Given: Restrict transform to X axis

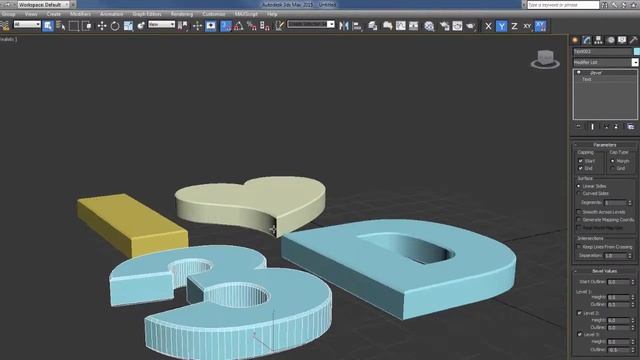Looking at the screenshot, I should 488,26.
